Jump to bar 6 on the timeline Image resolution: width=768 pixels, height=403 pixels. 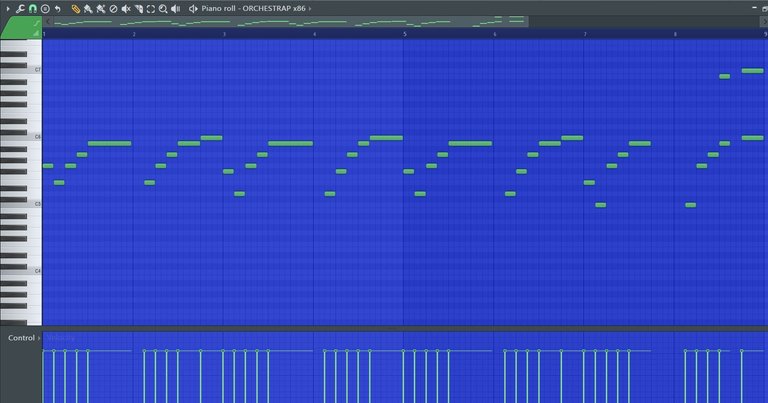(495, 34)
